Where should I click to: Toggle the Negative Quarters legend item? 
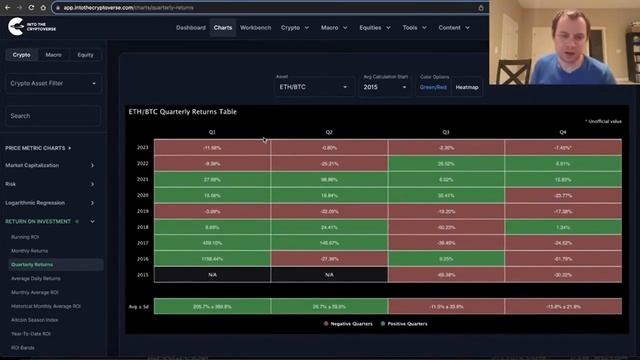pos(348,324)
